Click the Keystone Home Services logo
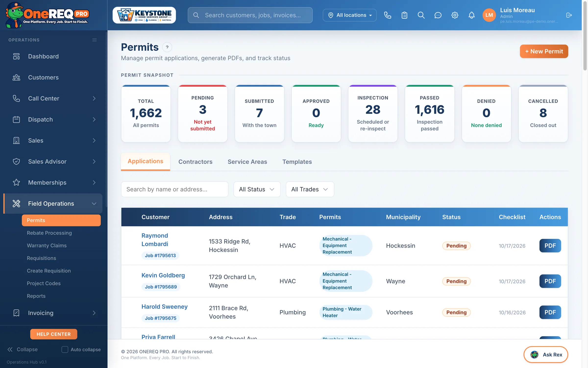 click(x=144, y=15)
